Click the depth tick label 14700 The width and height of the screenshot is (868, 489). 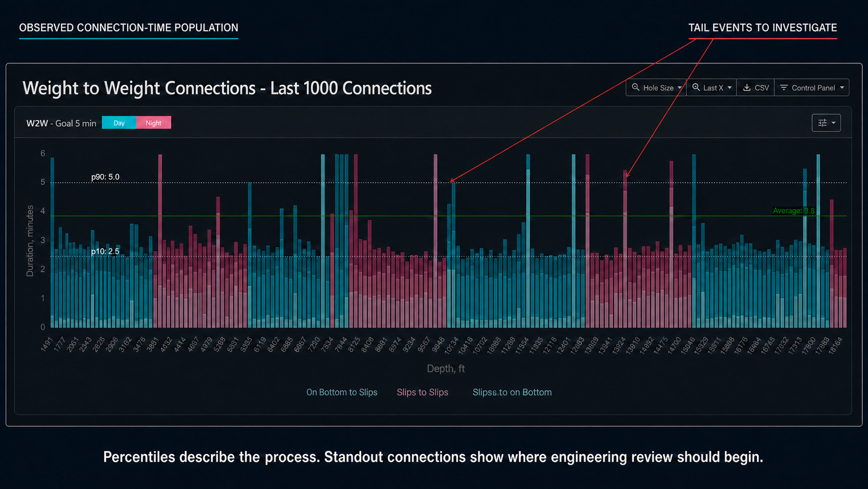pos(674,346)
